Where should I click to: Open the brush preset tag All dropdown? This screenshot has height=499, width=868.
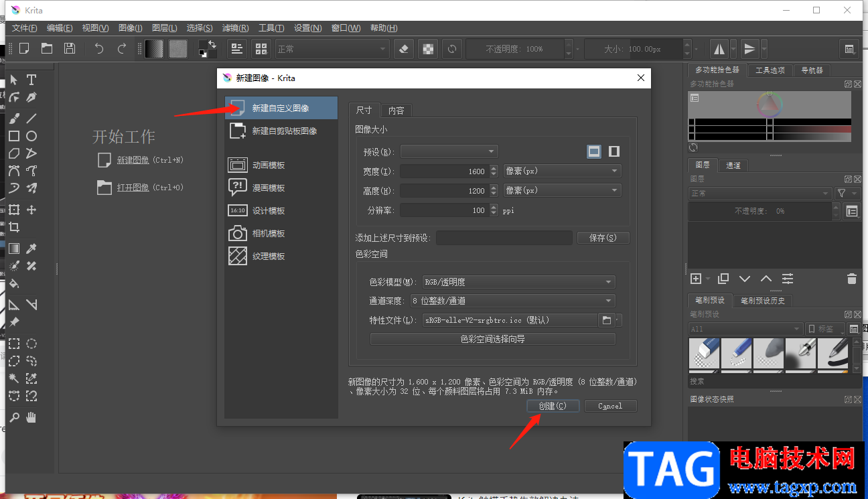(x=745, y=329)
